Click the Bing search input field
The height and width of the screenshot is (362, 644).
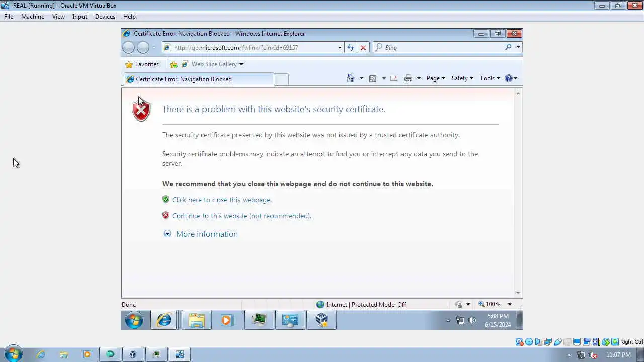443,47
